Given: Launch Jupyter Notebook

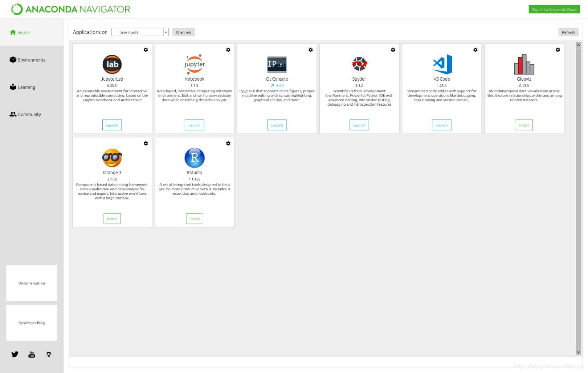Looking at the screenshot, I should coord(195,125).
